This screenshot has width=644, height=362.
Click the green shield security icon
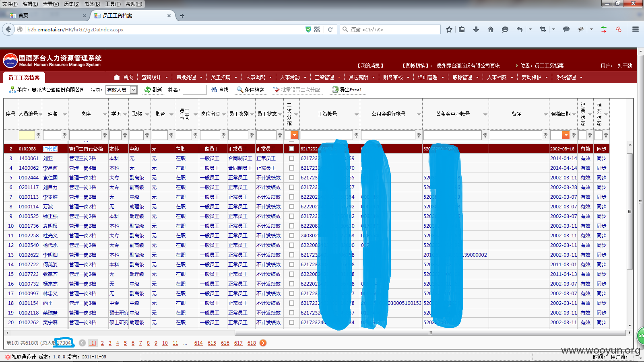308,29
